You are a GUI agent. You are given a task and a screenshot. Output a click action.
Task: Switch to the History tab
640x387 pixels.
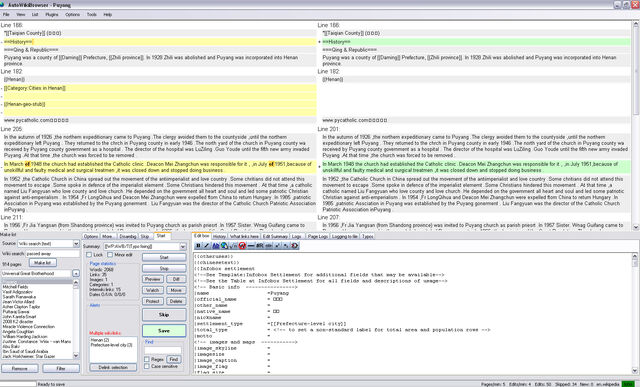[x=219, y=236]
